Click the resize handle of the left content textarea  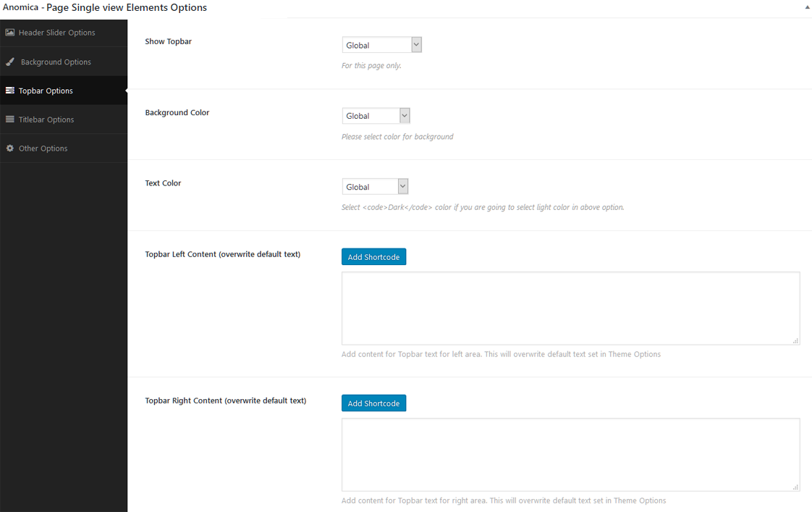[795, 340]
